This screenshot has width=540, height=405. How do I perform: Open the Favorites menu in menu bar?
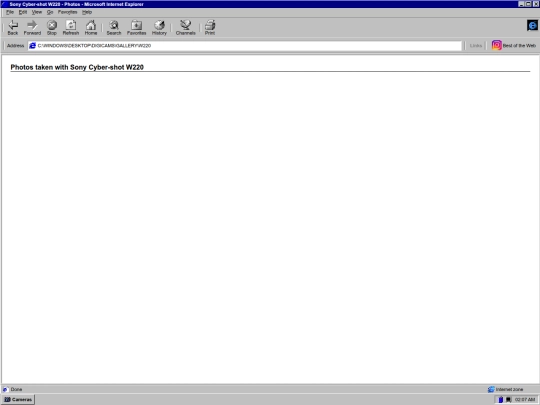click(x=68, y=12)
